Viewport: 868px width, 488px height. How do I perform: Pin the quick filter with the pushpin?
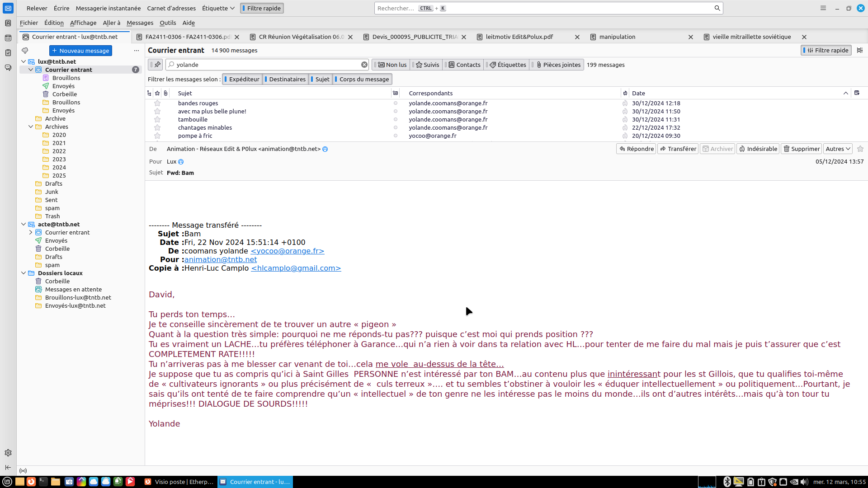(157, 65)
